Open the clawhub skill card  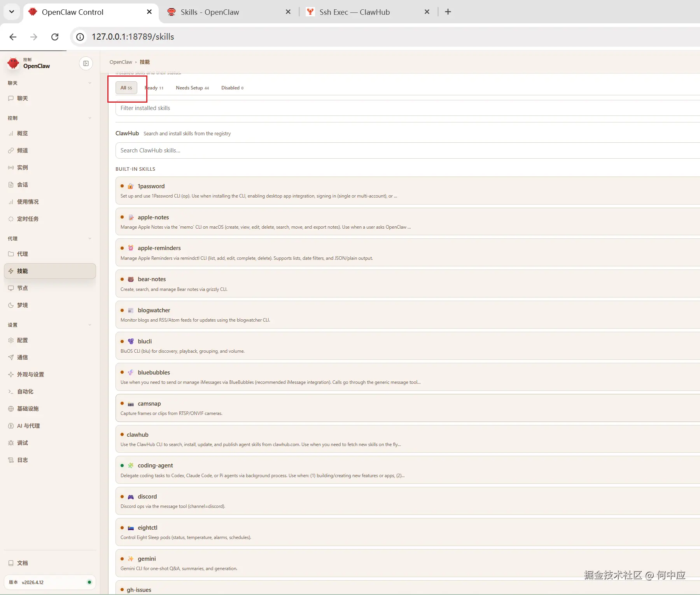[408, 439]
